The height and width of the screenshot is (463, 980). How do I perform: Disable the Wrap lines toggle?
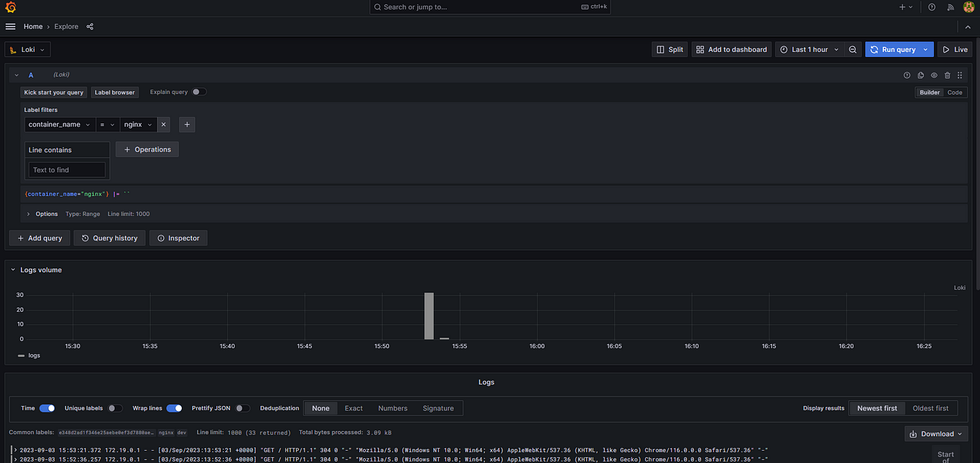point(174,408)
